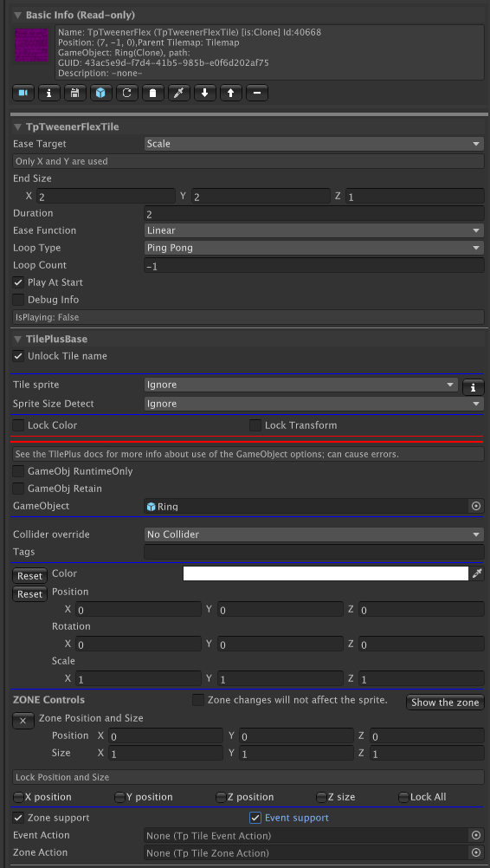The height and width of the screenshot is (868, 490).
Task: Check the Lock Transform checkbox
Action: point(255,425)
